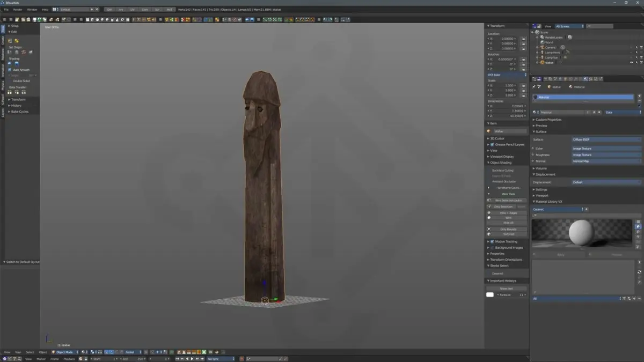
Task: Open the Render menu
Action: pos(18,9)
